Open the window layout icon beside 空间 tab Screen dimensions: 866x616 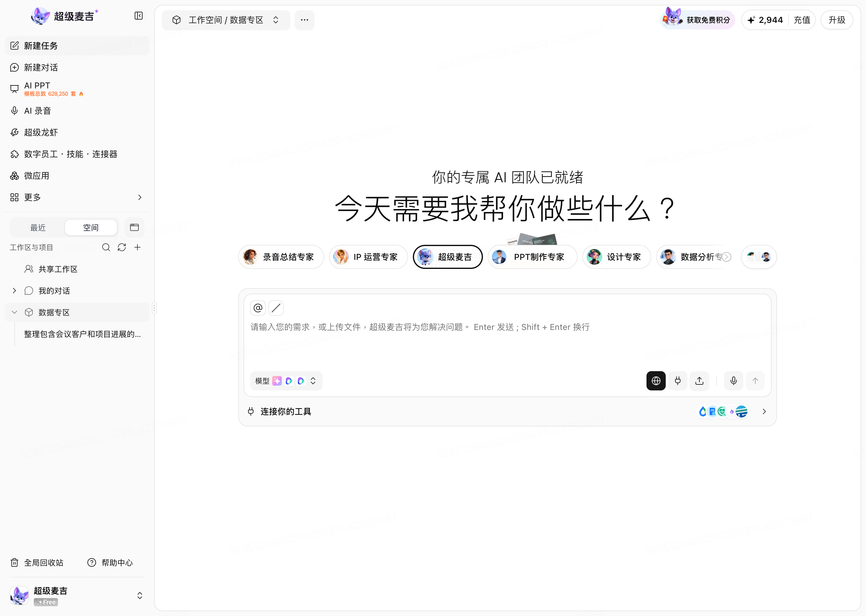pos(134,227)
